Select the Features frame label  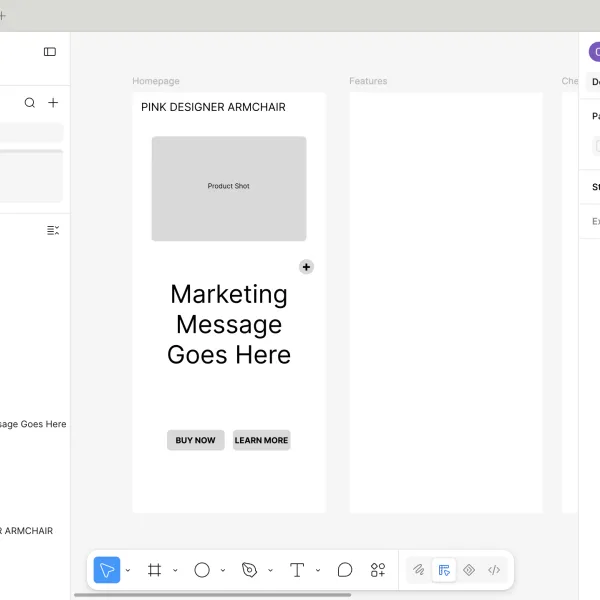coord(368,81)
